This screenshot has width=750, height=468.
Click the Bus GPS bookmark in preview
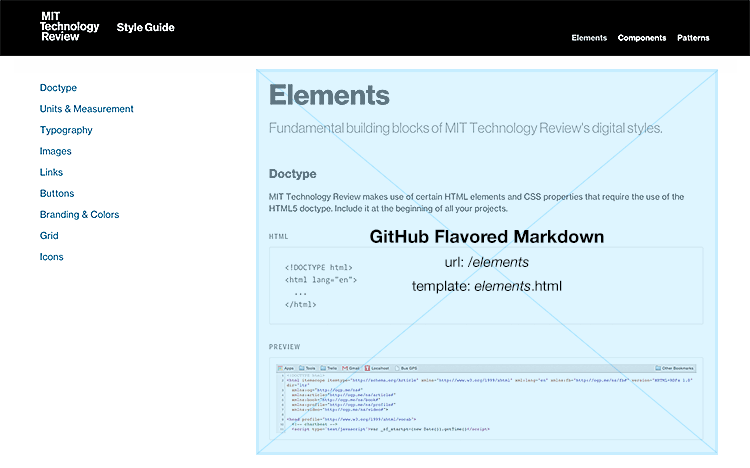(406, 368)
